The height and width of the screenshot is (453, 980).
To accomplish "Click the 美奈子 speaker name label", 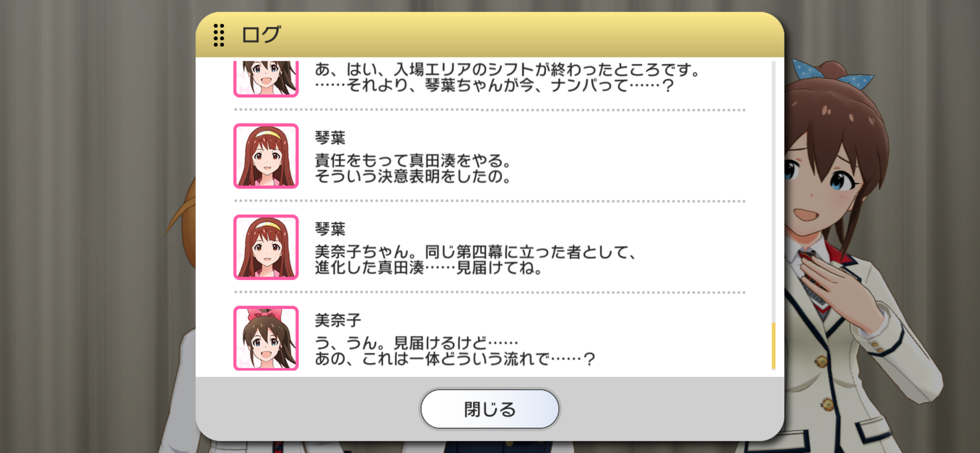I will click(x=338, y=321).
